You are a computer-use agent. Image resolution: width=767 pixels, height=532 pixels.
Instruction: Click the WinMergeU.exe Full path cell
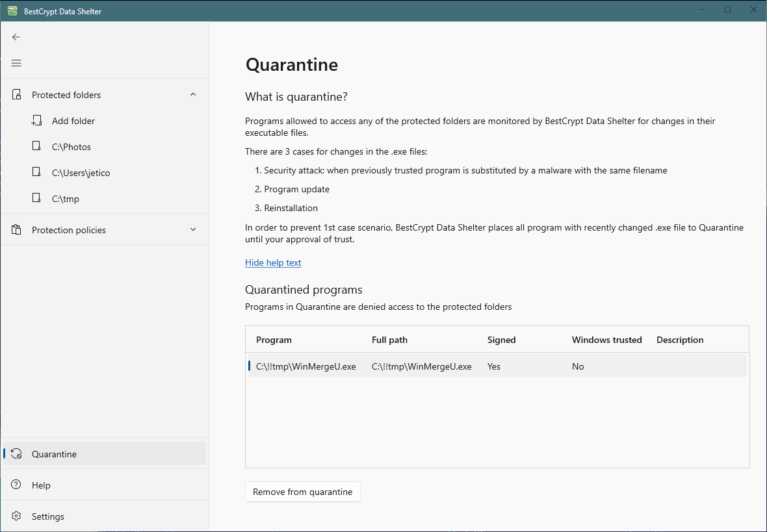[422, 366]
